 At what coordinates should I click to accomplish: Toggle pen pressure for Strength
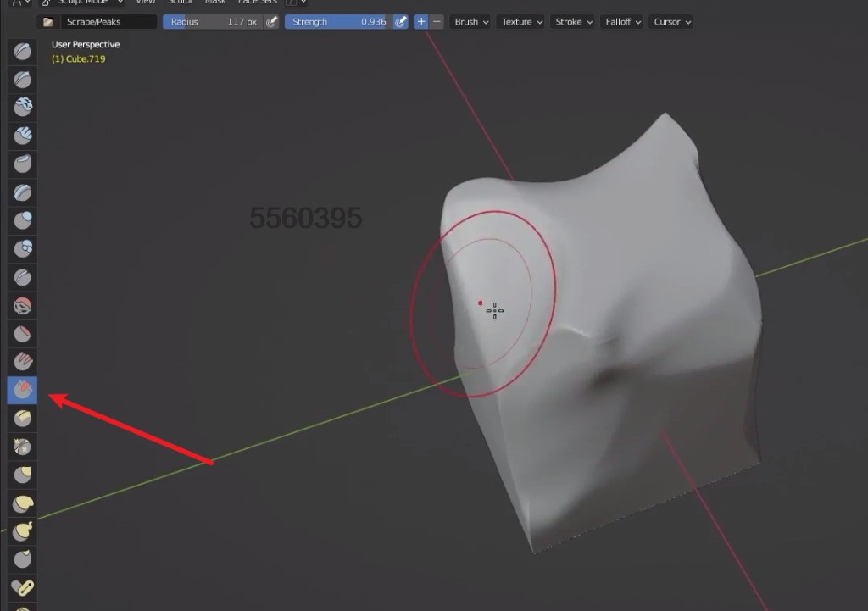pyautogui.click(x=401, y=22)
